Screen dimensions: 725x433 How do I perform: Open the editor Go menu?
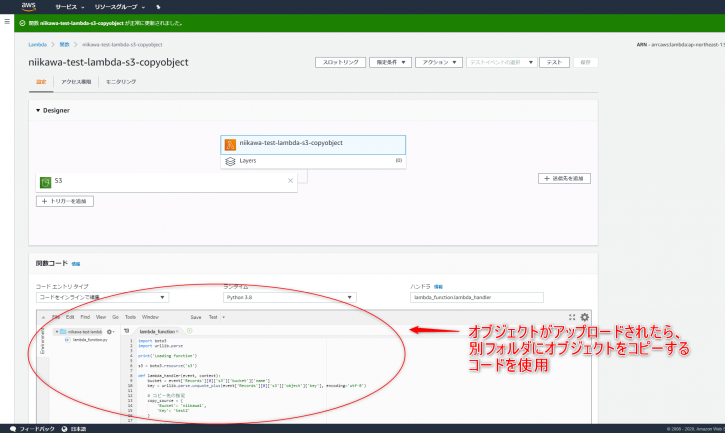[115, 317]
